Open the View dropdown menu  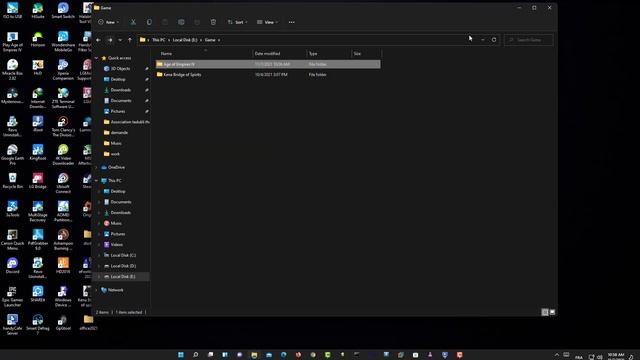click(267, 22)
